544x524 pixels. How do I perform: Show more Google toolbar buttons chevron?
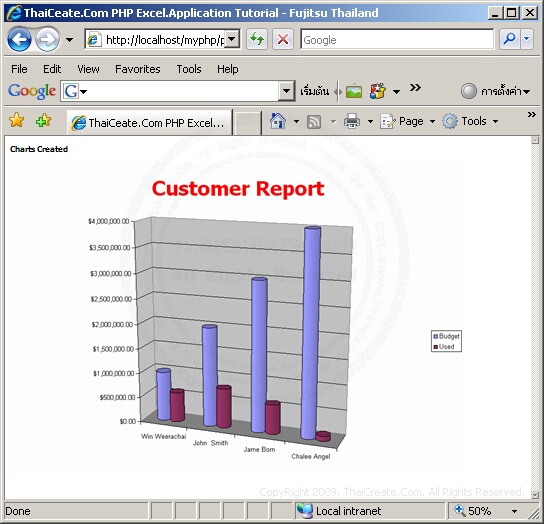click(x=415, y=87)
